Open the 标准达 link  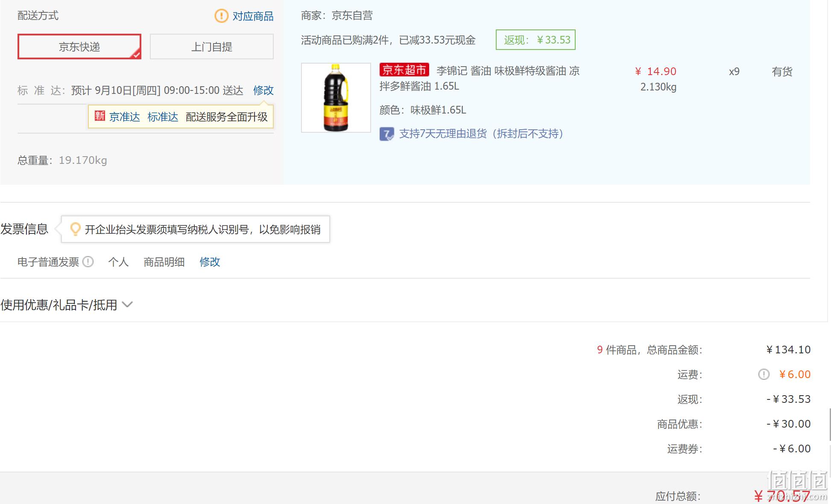163,117
